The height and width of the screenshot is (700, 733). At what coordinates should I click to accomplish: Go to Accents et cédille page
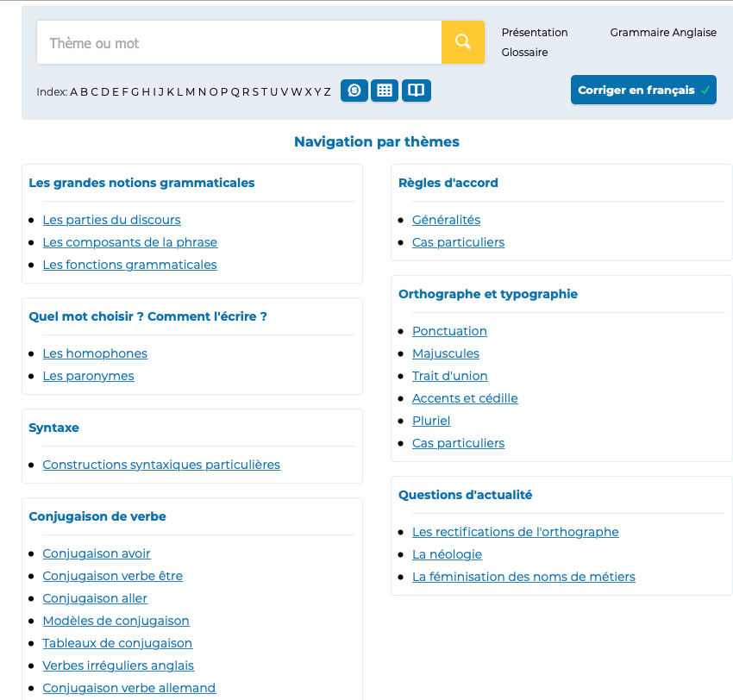465,398
